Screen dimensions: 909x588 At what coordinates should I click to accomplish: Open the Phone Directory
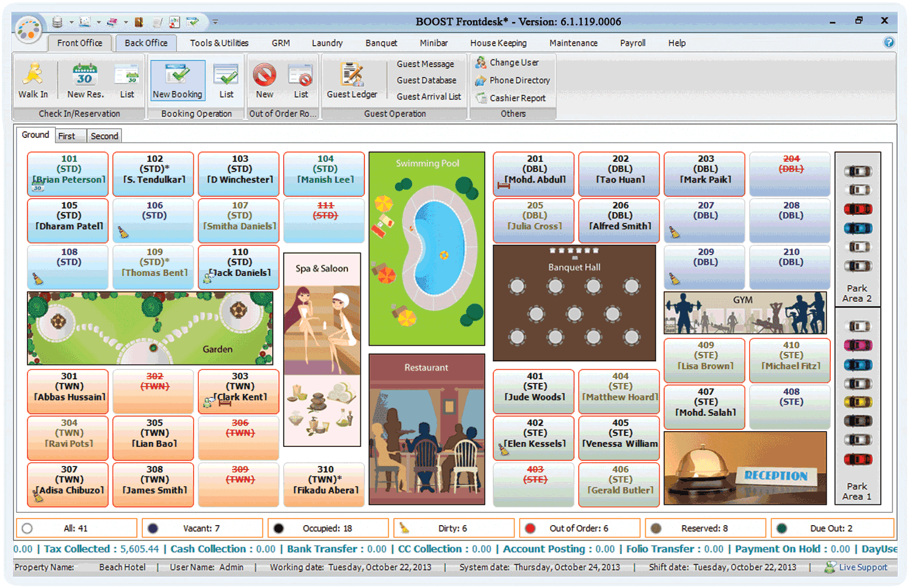click(x=513, y=80)
